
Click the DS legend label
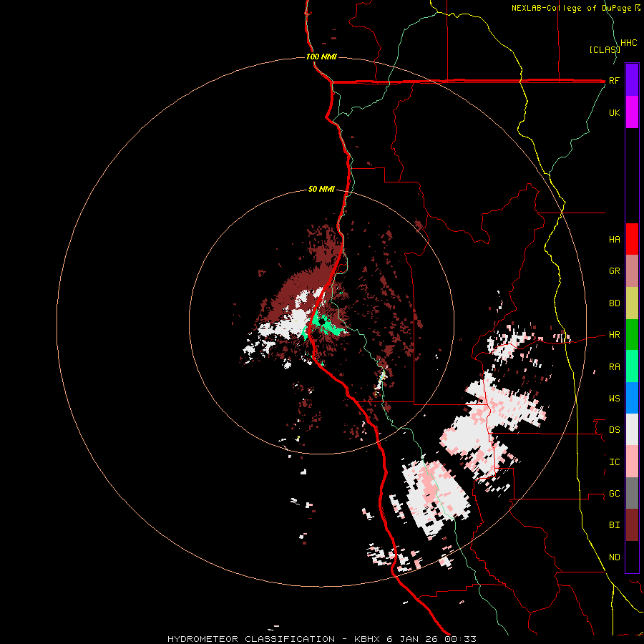[614, 430]
